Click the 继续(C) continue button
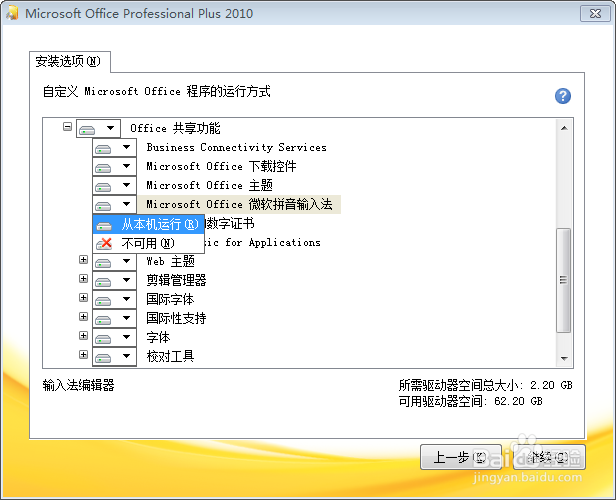The height and width of the screenshot is (500, 616). coord(549,457)
